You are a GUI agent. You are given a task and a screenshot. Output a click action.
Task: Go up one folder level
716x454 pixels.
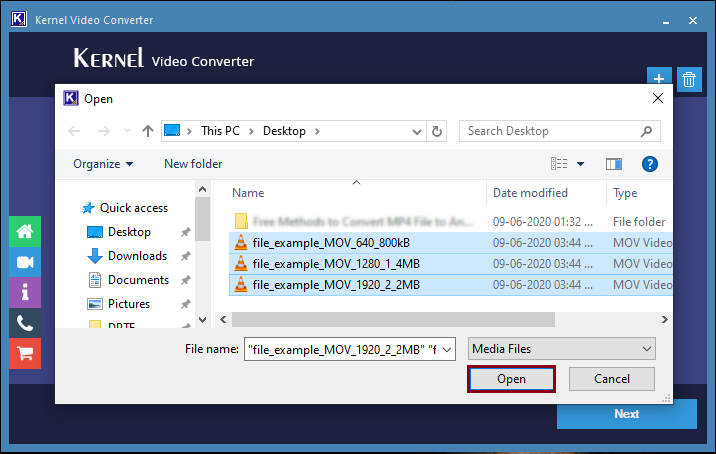click(147, 132)
